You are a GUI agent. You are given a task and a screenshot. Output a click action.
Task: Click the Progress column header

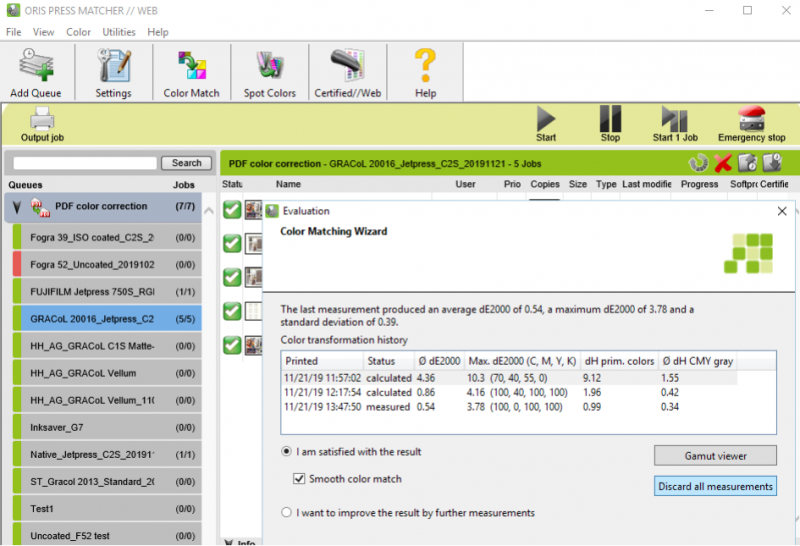pyautogui.click(x=700, y=185)
